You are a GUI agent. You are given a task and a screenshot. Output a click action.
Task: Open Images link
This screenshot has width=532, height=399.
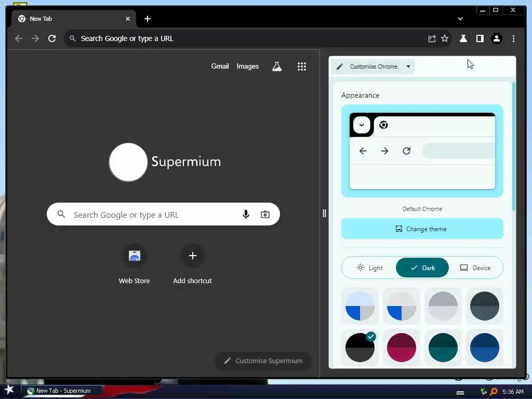point(248,66)
